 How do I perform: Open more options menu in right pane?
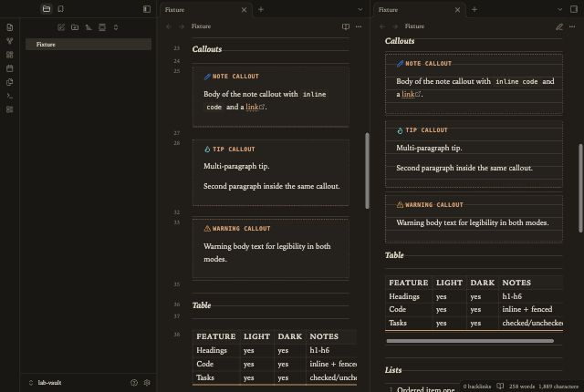point(572,26)
